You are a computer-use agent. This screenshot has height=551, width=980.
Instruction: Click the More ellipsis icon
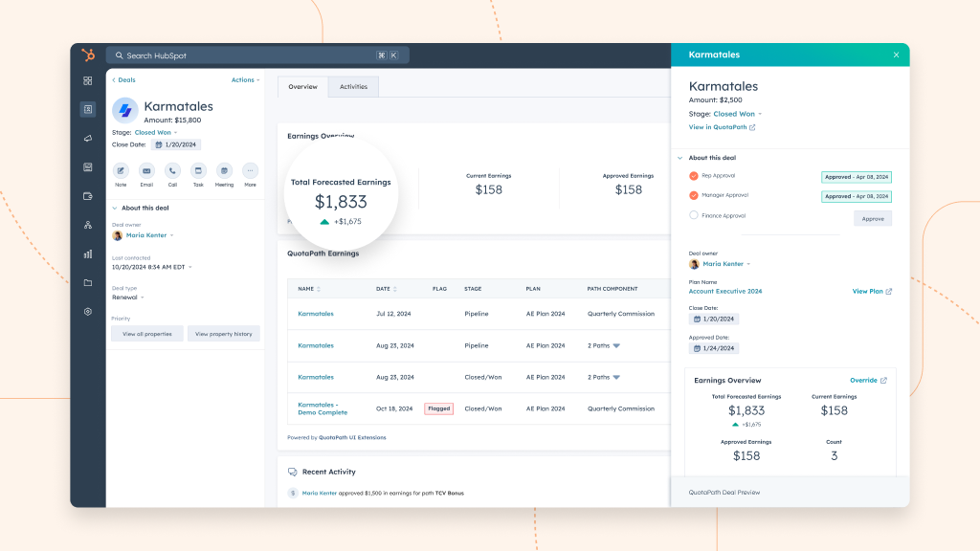point(250,170)
